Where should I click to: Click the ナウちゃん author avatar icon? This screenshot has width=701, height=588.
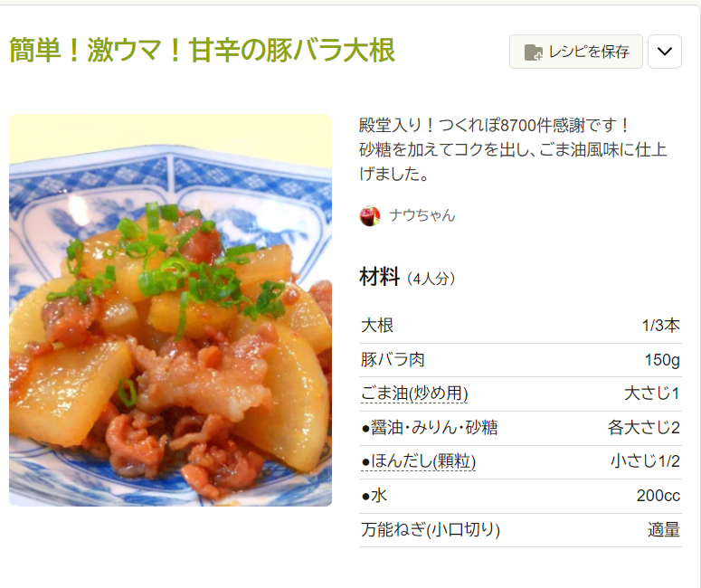pos(370,215)
